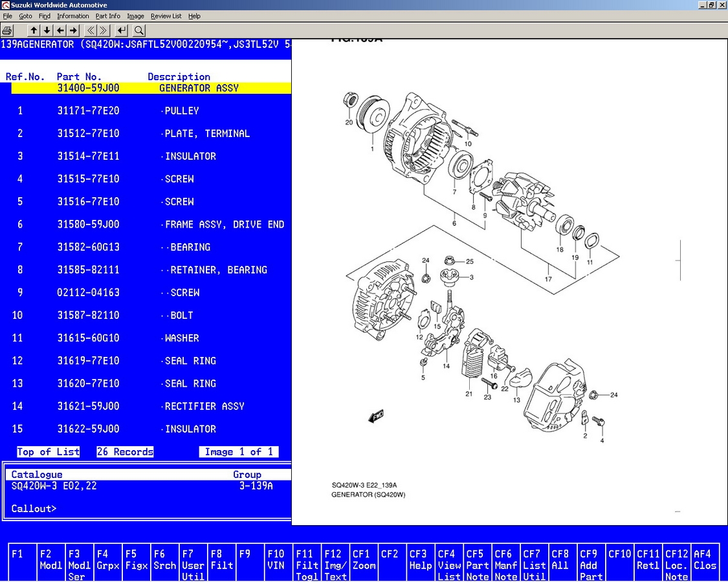This screenshot has height=582, width=728.
Task: Click the CF3 Help function key
Action: tap(420, 563)
